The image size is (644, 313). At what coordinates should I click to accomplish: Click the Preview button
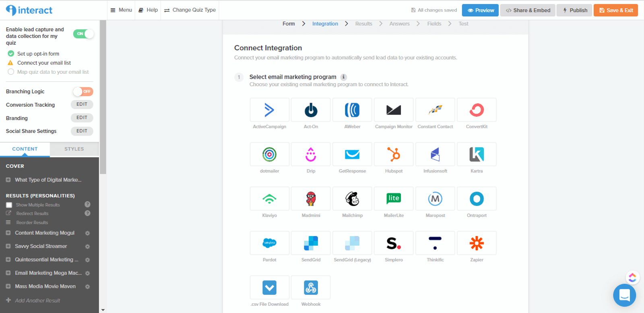(x=480, y=10)
